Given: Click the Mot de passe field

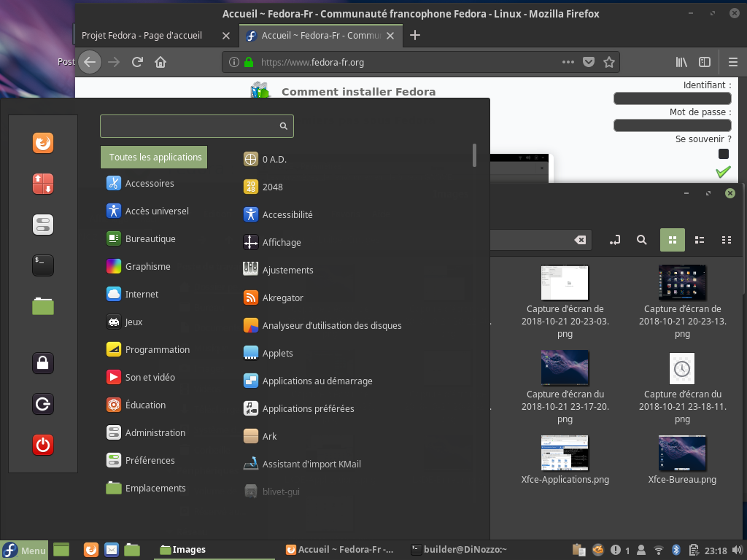Looking at the screenshot, I should coord(672,125).
